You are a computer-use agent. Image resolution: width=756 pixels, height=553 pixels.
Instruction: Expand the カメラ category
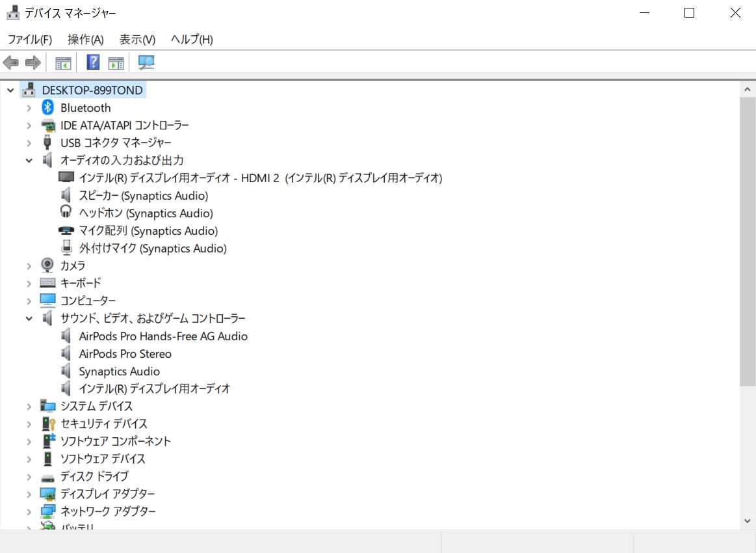29,266
